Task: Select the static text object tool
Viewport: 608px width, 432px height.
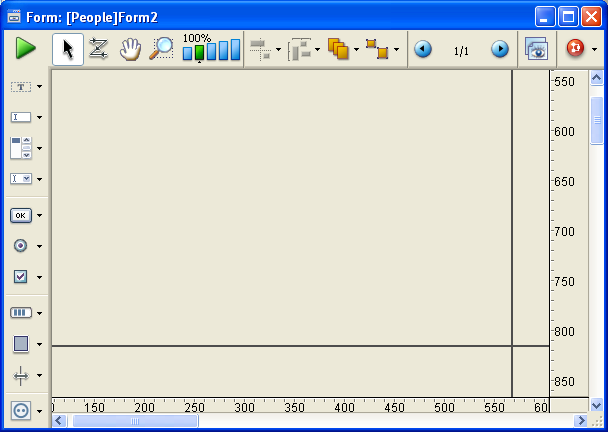Action: (20, 87)
